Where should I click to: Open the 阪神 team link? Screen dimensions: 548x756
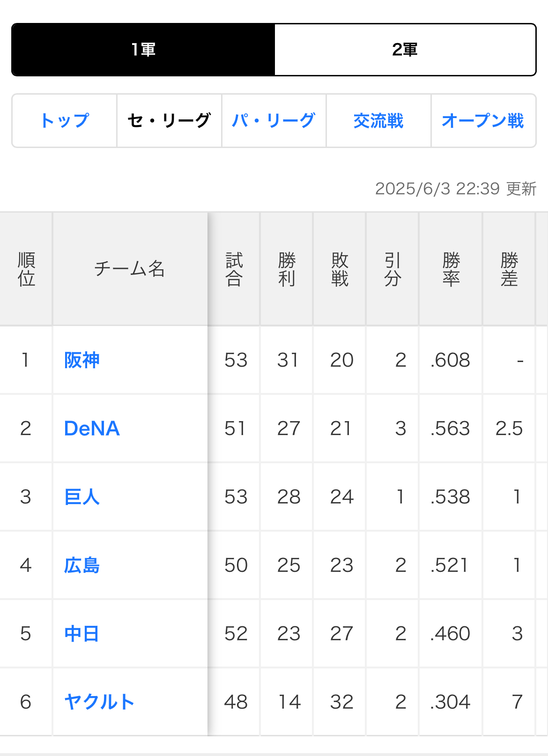coord(82,360)
